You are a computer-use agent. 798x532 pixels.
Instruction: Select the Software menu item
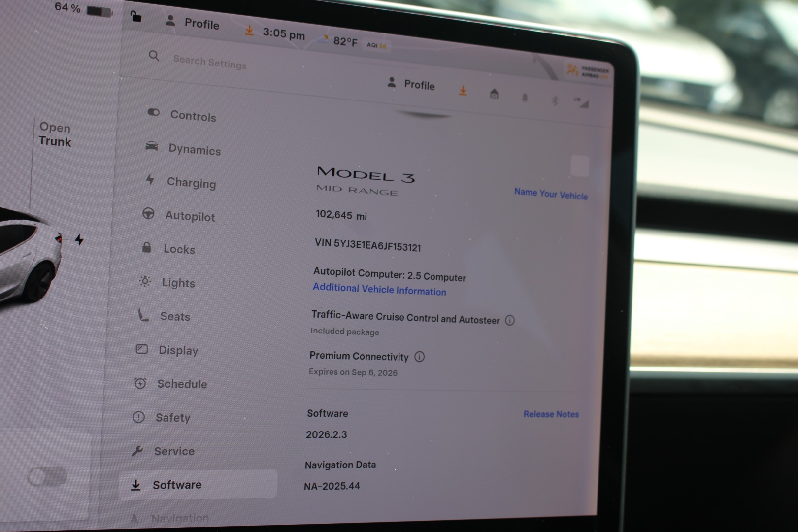point(198,485)
